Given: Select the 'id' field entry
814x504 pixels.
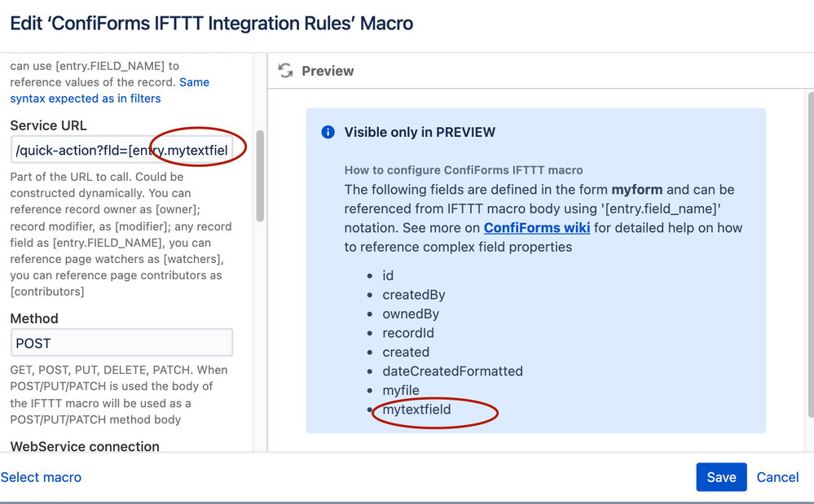Looking at the screenshot, I should (388, 275).
